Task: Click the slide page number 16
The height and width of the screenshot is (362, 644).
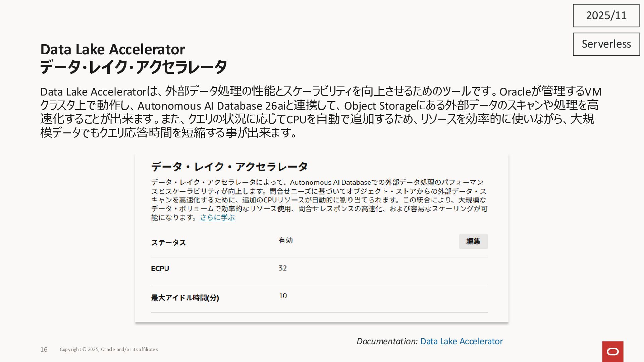Action: [x=44, y=349]
